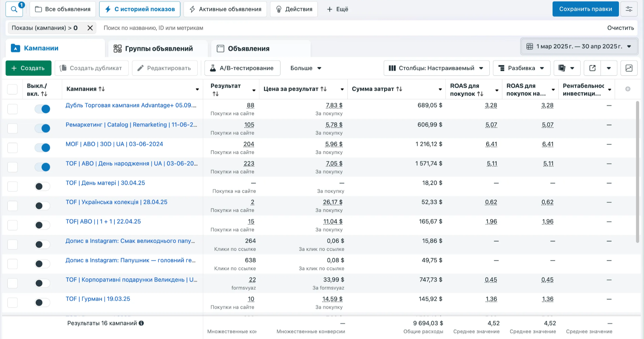The width and height of the screenshot is (644, 339).
Task: Click the spend value 1 571,74 $
Action: [429, 164]
